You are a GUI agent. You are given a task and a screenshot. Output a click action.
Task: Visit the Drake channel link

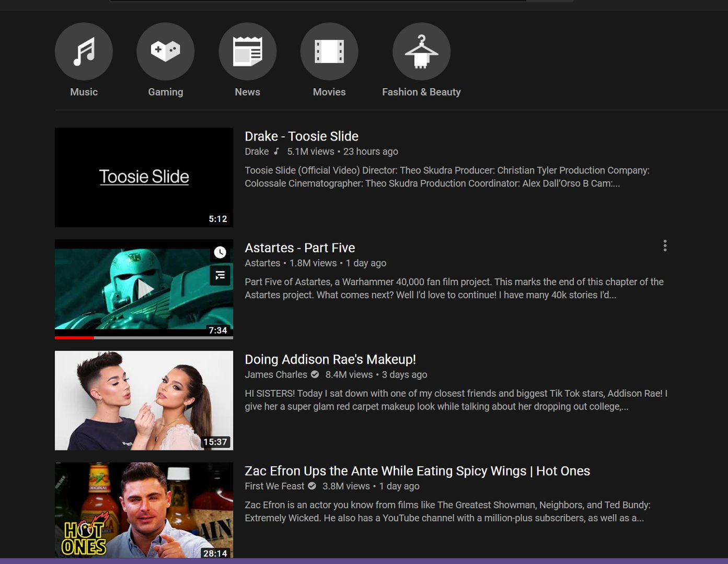257,151
